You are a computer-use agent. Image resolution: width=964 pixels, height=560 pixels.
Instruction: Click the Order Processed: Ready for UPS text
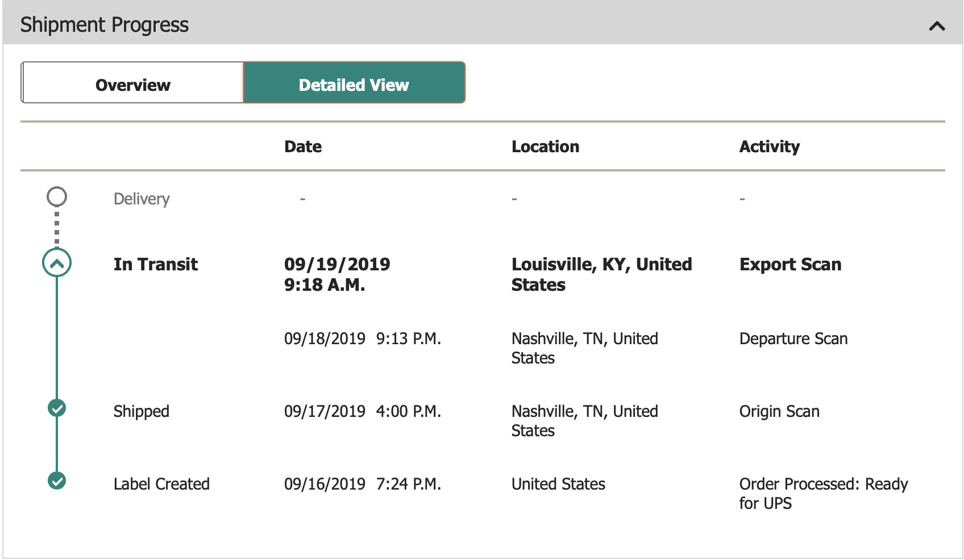(x=823, y=493)
